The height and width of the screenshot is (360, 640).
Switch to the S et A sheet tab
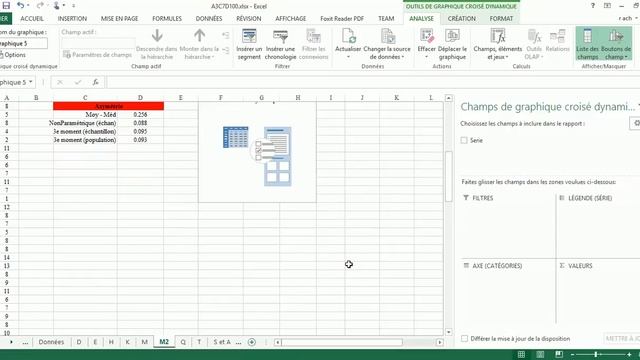coord(222,342)
